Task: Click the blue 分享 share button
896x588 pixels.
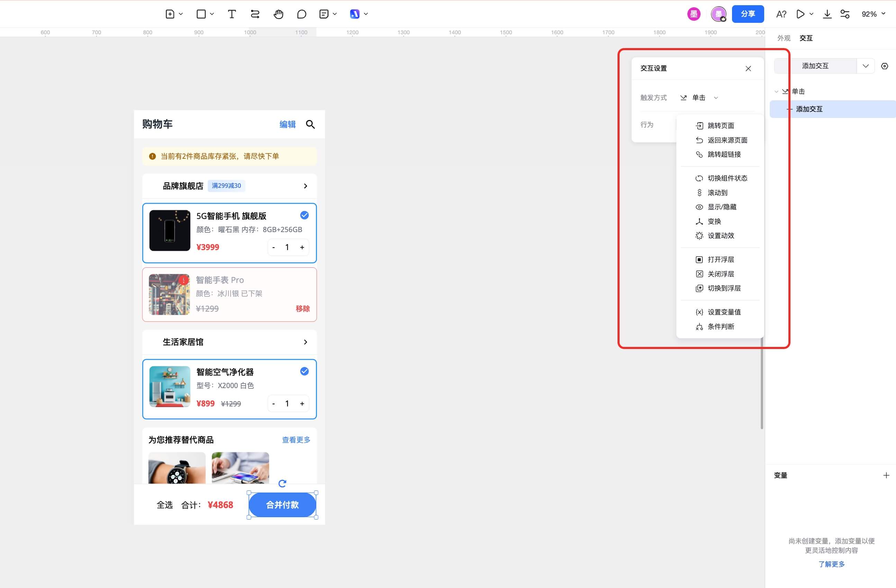Action: (x=747, y=14)
